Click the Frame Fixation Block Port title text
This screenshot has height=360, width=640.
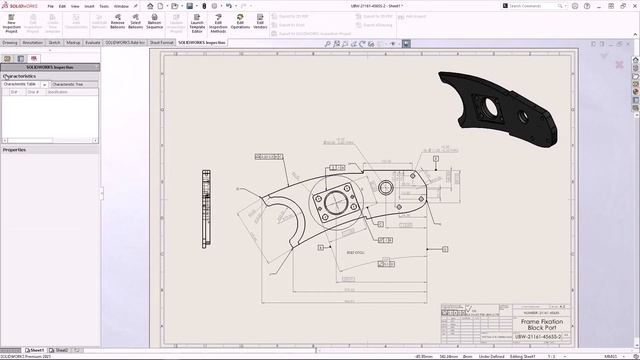click(542, 324)
